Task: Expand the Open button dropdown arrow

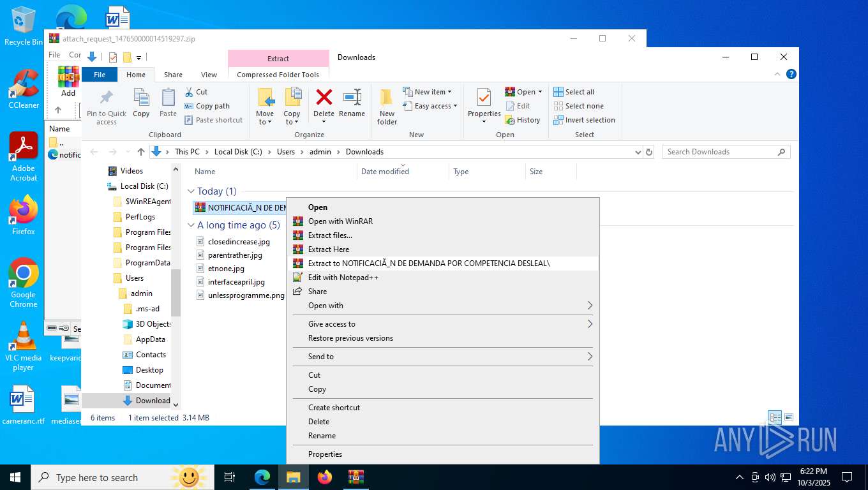Action: point(540,92)
